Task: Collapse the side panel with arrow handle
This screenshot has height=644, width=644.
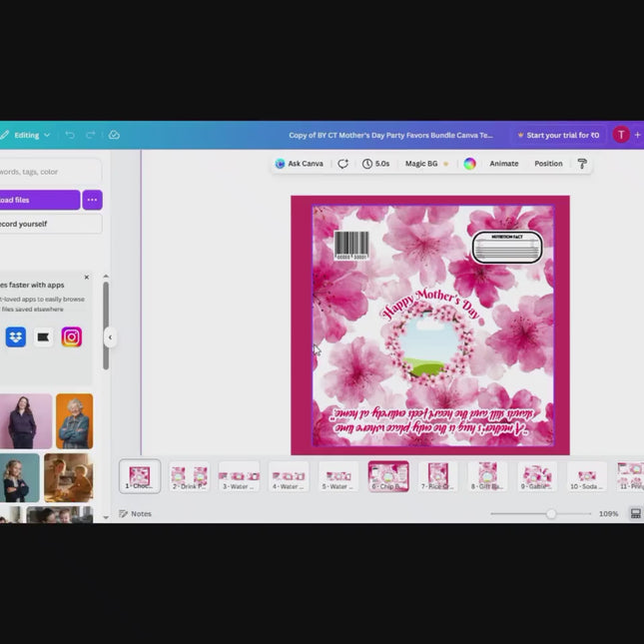Action: 110,337
